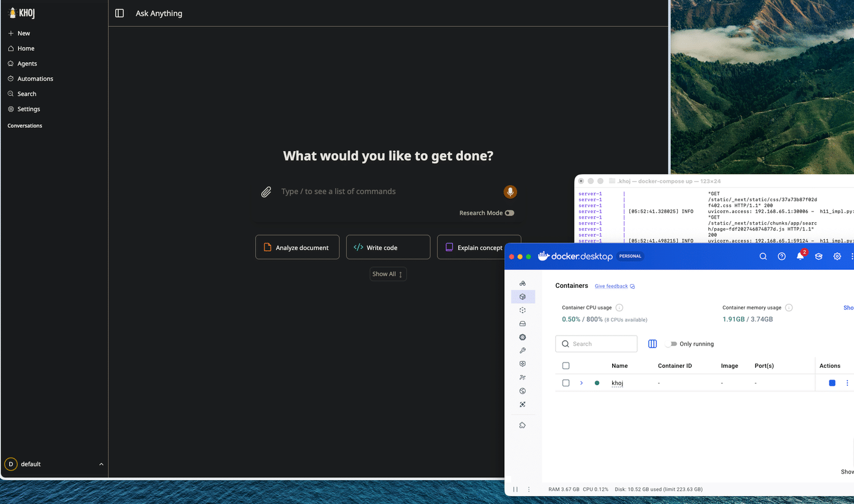Click the info icon beside Container memory usage

click(789, 308)
